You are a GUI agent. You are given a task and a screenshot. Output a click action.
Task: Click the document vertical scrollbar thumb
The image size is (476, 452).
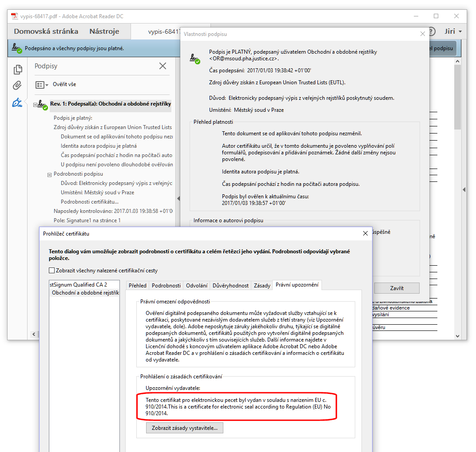tap(457, 97)
